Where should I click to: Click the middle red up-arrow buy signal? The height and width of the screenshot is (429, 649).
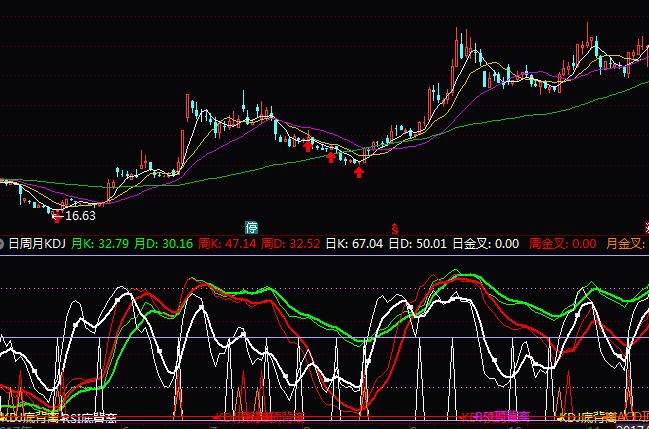pyautogui.click(x=331, y=155)
